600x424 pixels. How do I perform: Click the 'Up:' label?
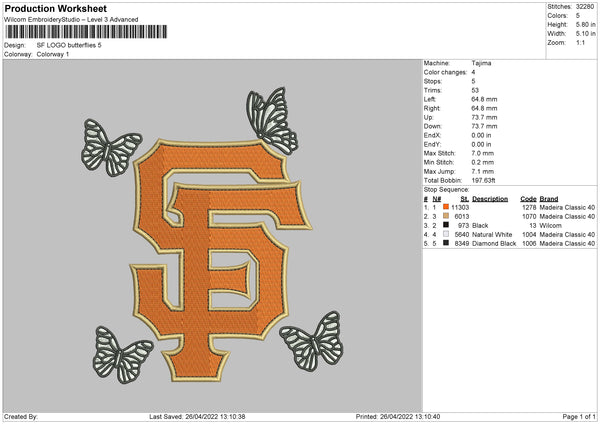(x=429, y=117)
